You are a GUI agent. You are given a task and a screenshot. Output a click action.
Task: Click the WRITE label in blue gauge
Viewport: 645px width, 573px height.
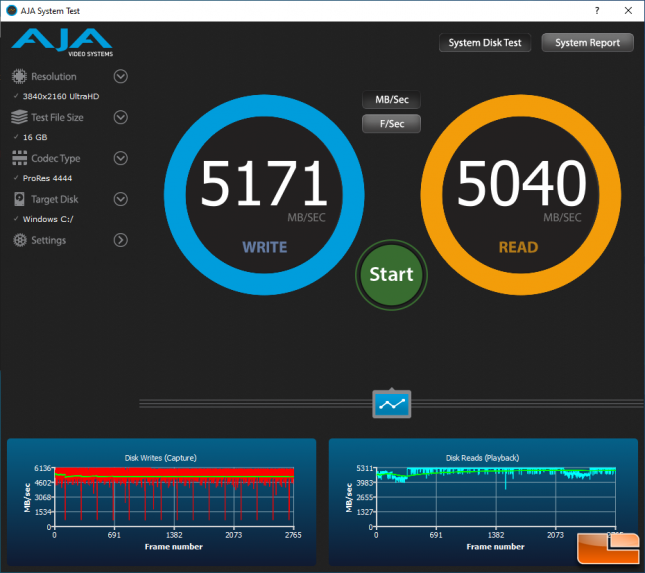tap(264, 247)
